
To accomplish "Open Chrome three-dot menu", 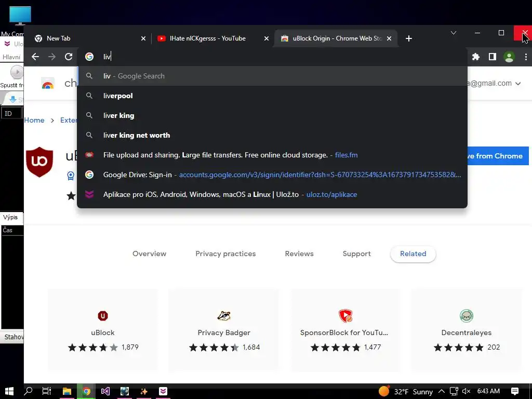I will pyautogui.click(x=526, y=57).
